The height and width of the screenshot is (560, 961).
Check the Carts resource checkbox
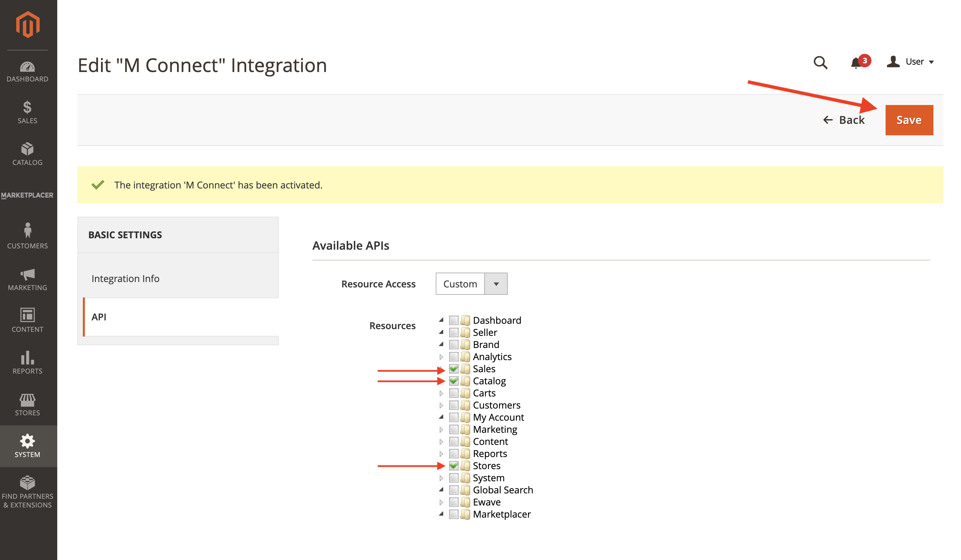[x=454, y=393]
